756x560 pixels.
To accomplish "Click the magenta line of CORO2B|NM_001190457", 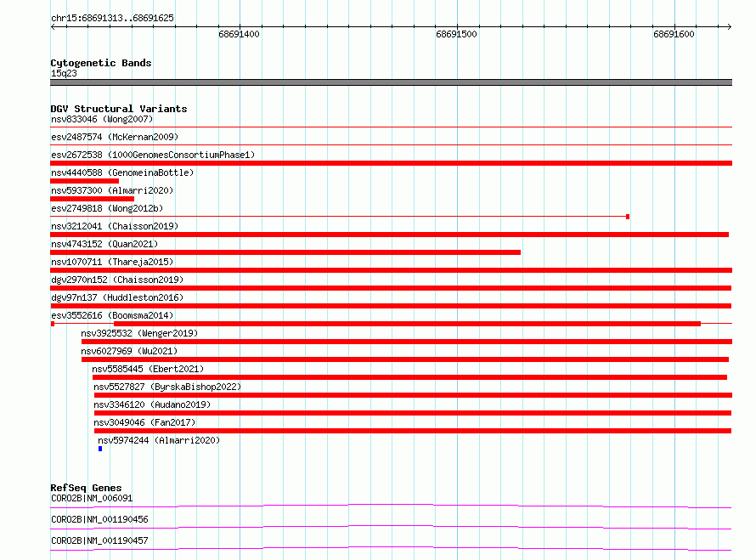I will 391,548.
